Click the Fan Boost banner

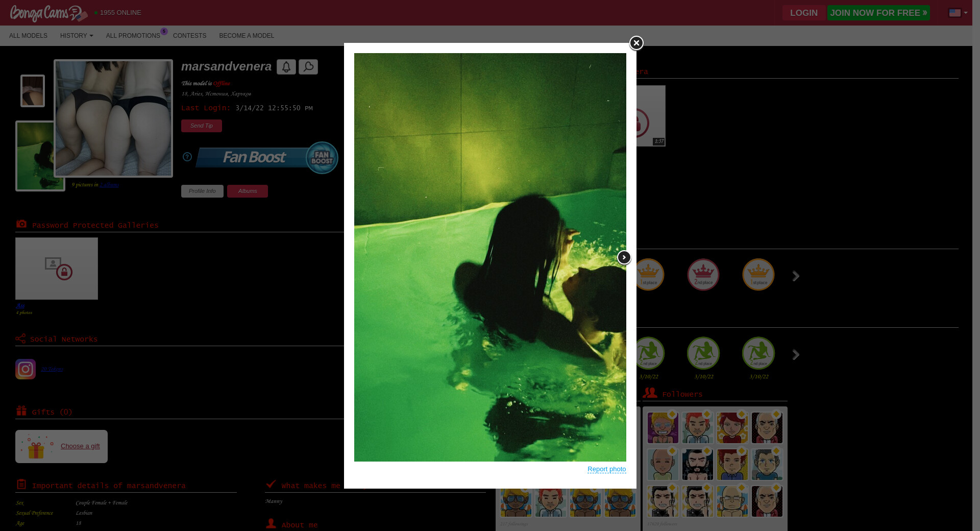[x=267, y=158]
